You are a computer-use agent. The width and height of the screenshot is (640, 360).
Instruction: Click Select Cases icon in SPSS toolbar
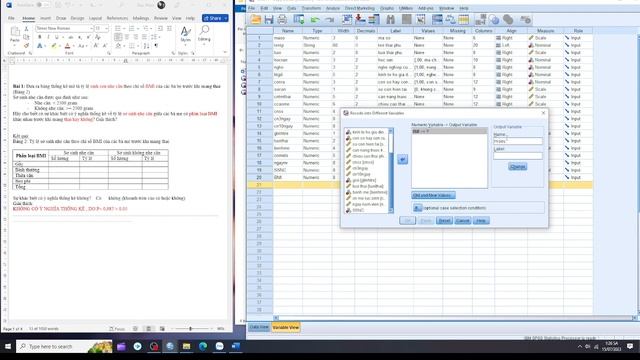pos(463,19)
